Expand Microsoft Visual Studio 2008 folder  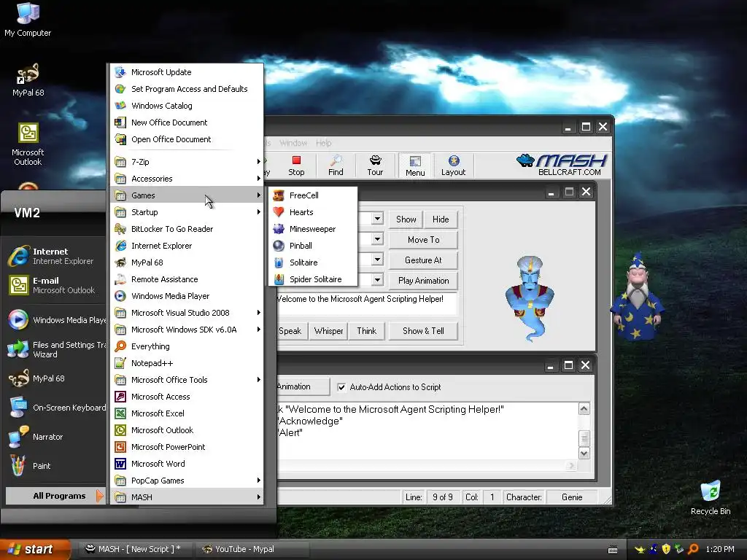click(187, 313)
